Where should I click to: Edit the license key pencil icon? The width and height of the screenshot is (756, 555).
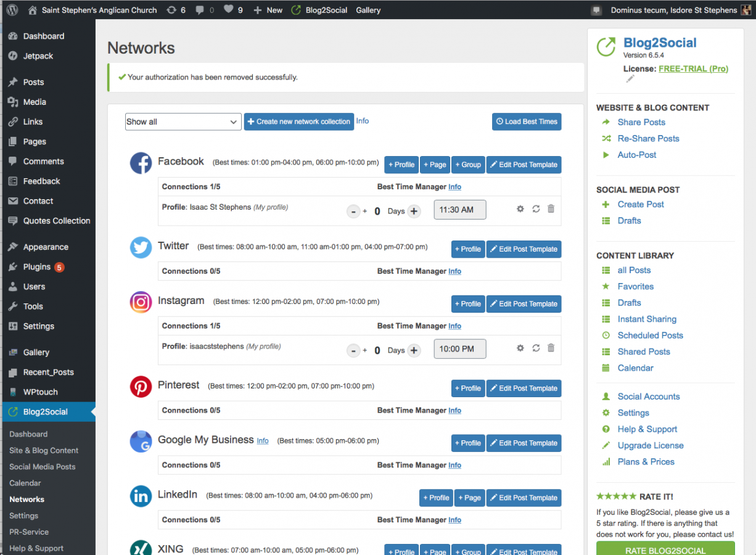(x=630, y=79)
